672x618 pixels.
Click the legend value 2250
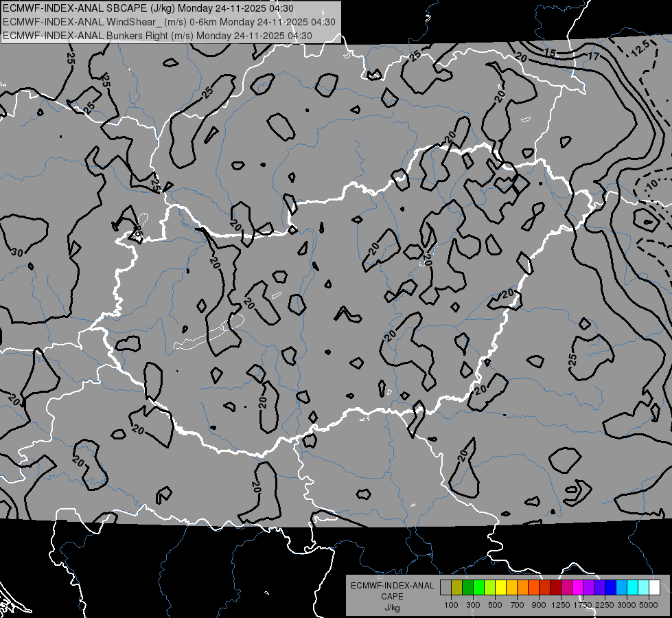click(x=605, y=605)
